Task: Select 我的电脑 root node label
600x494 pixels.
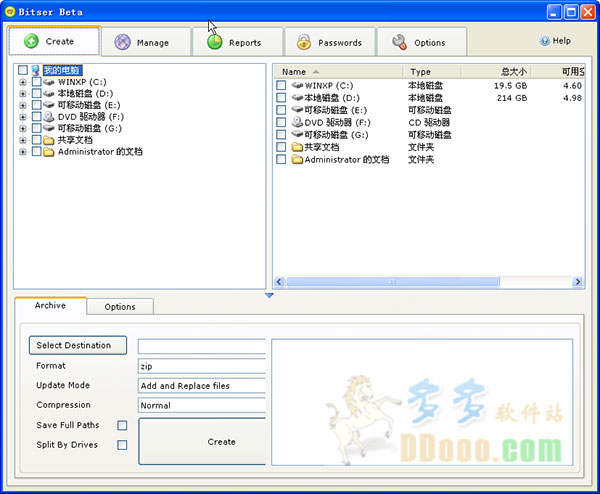Action: click(62, 70)
